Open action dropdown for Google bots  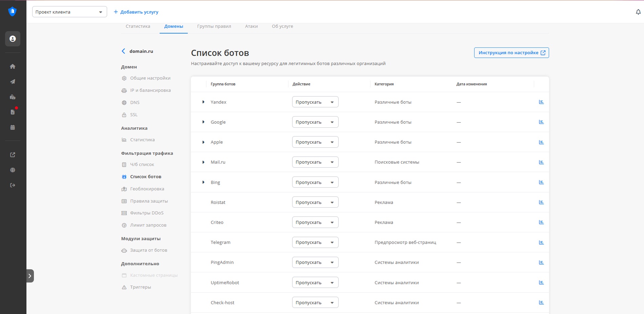tap(315, 122)
